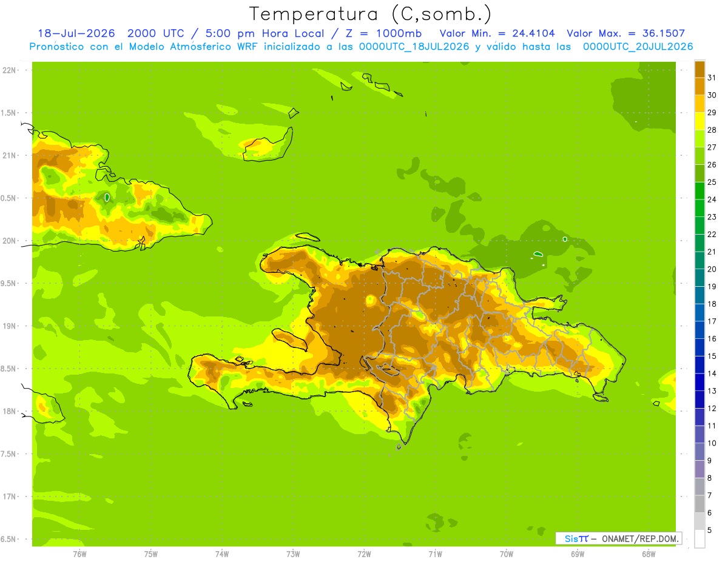This screenshot has width=728, height=562.
Task: Click the "21N" latitude axis label
Action: click(x=10, y=155)
